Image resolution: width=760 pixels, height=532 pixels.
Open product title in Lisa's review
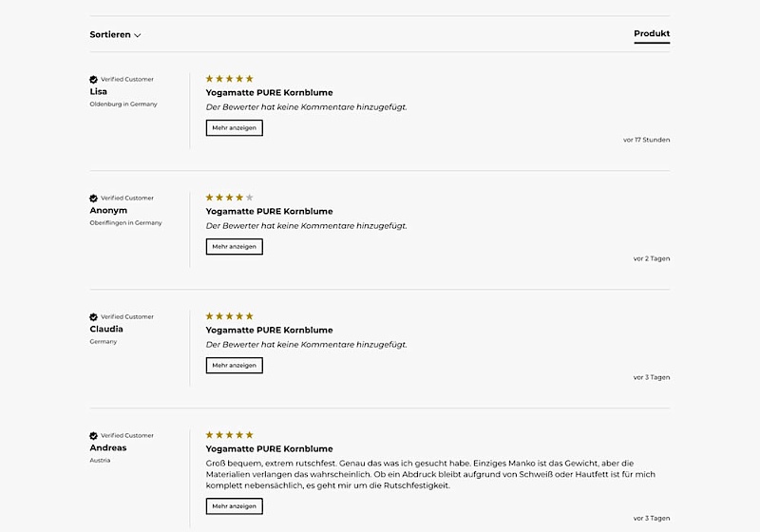click(269, 93)
